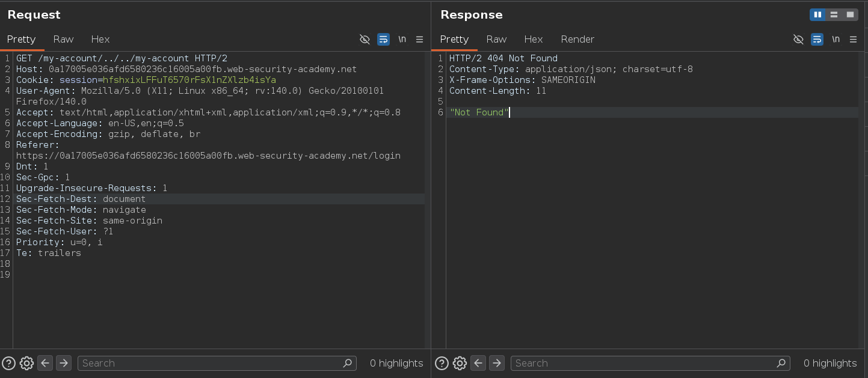Viewport: 868px width, 378px height.
Task: Click the Sec-Fetch-Mode: navigate line
Action: click(x=81, y=210)
